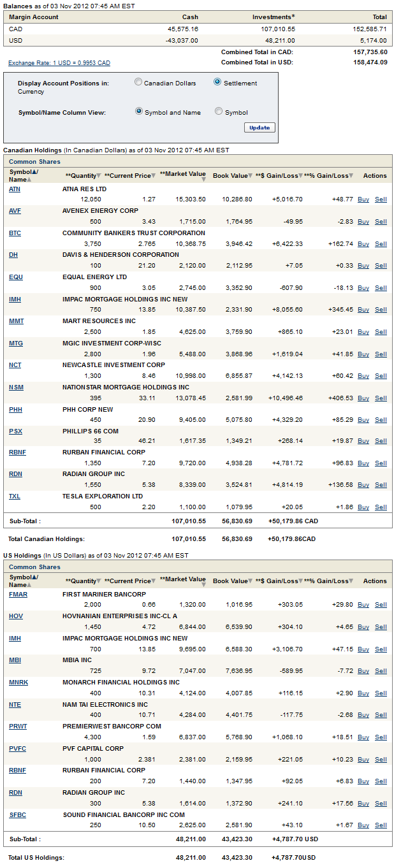Sort Canadian holdings by $ Gain/Loss arrow
Image resolution: width=401 pixels, height=868 pixels.
(300, 176)
